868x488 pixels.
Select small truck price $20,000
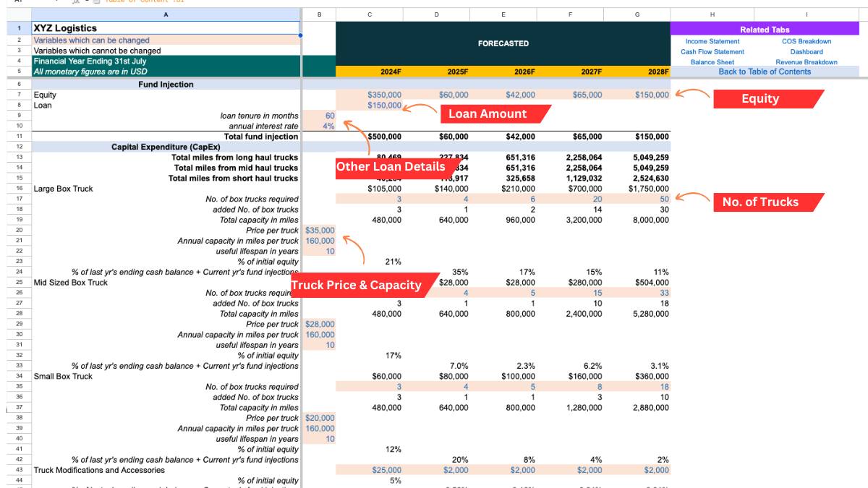(319, 418)
